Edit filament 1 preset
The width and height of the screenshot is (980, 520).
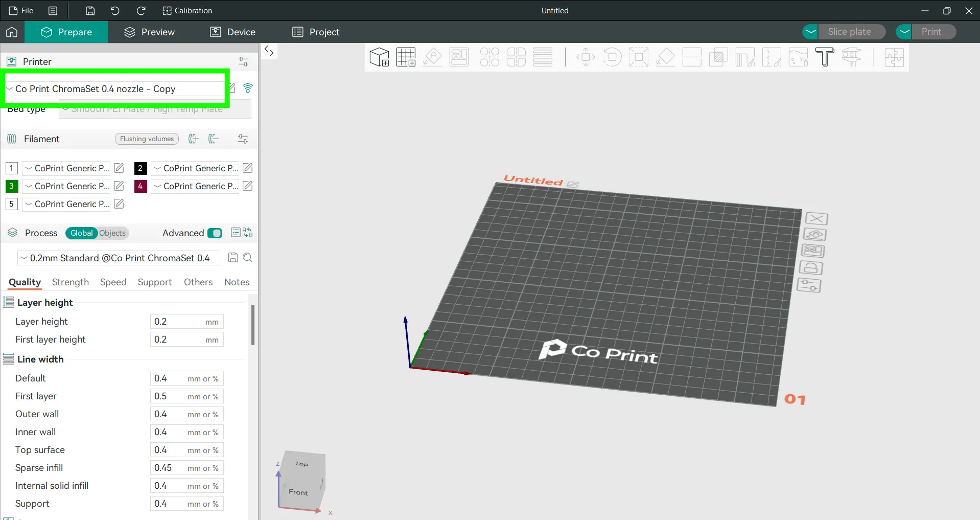pyautogui.click(x=119, y=168)
